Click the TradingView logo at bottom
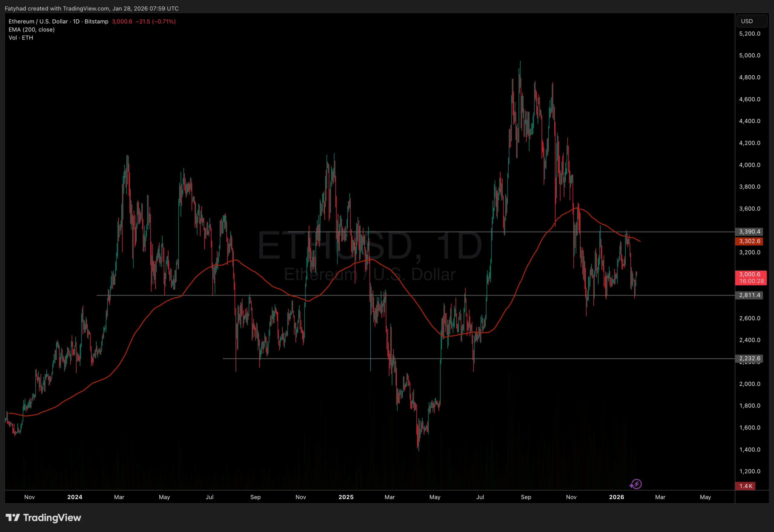 coord(43,518)
